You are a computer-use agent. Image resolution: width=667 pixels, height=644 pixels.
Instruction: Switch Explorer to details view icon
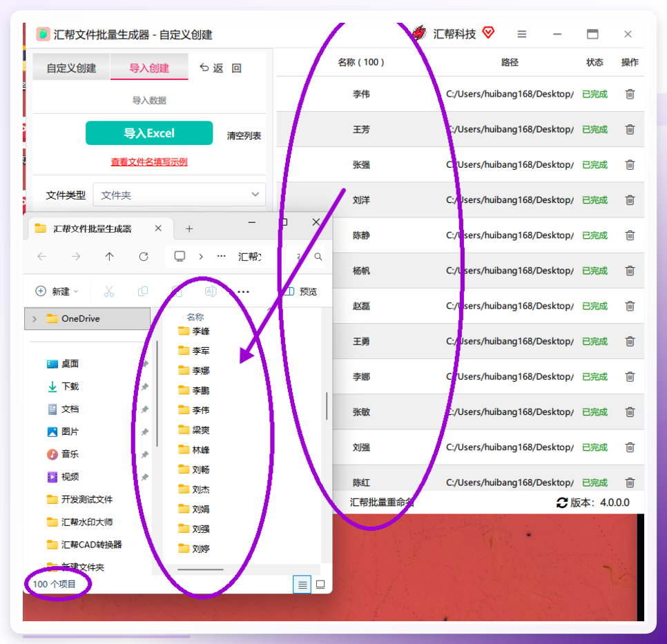click(x=302, y=585)
